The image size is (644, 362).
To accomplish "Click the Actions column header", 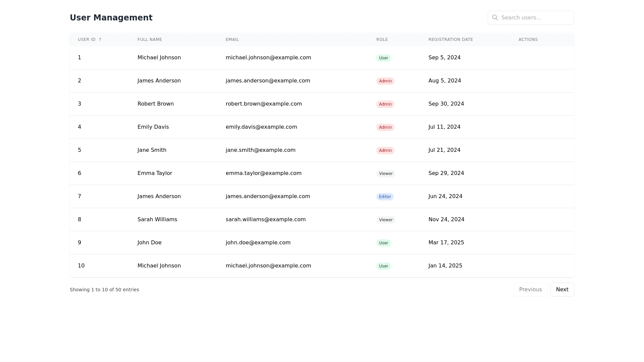I will pos(528,40).
